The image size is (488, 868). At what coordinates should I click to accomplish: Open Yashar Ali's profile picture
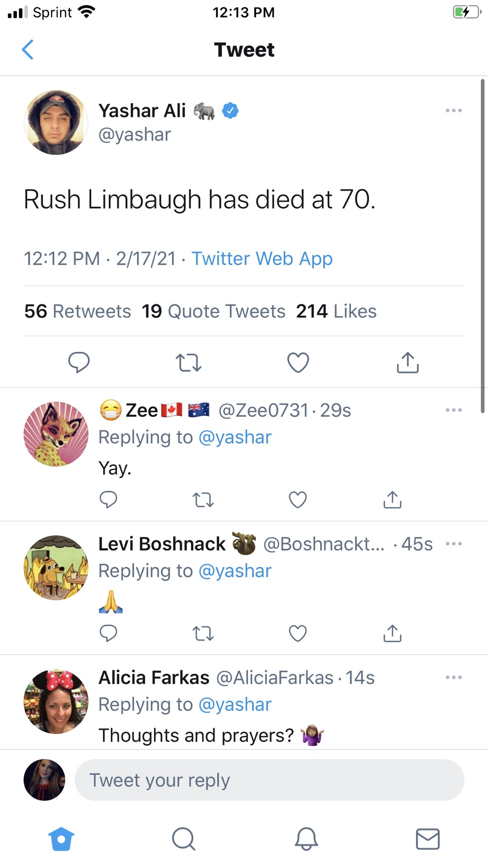click(56, 122)
